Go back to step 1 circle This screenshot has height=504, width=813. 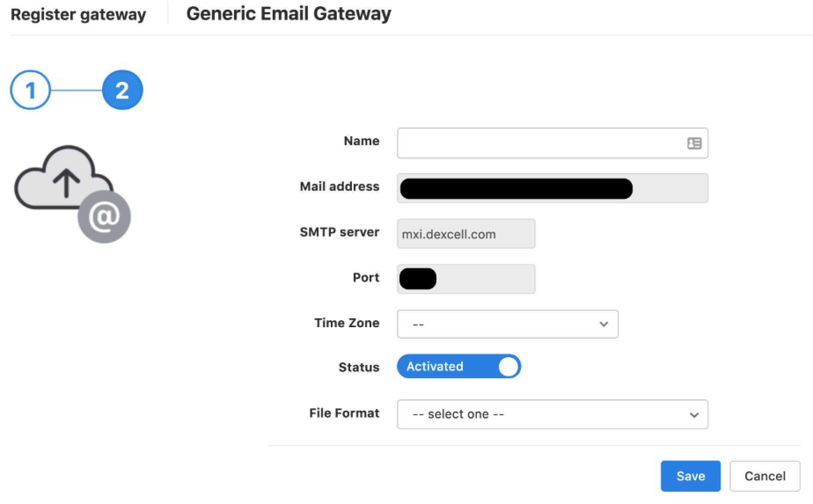tap(30, 90)
